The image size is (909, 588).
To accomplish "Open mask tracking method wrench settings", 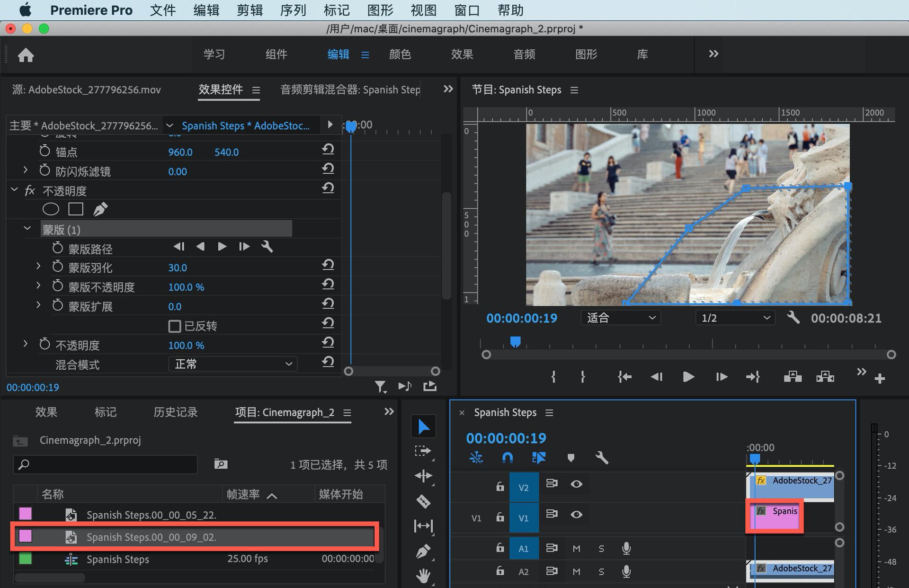I will 267,246.
